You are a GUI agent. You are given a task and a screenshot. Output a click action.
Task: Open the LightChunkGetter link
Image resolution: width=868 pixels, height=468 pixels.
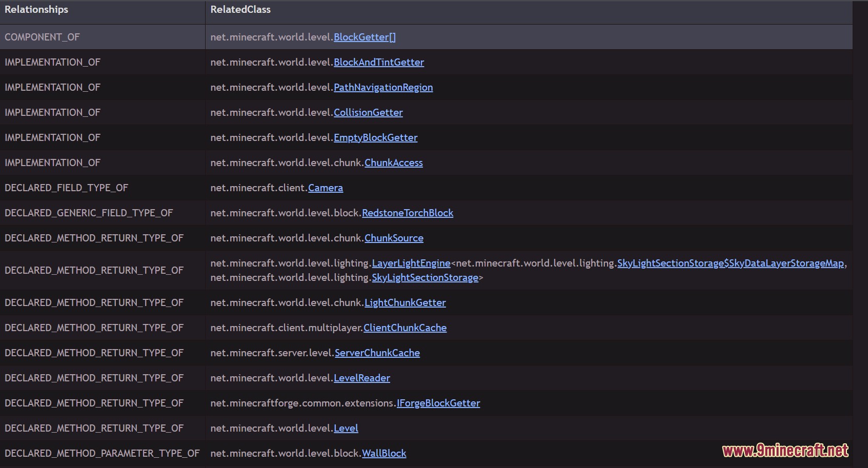click(405, 302)
